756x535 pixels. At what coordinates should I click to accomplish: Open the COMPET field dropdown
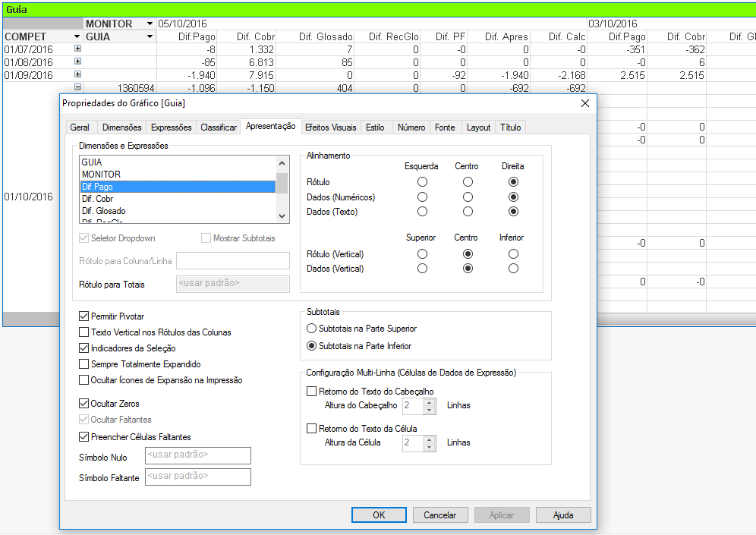tap(77, 36)
